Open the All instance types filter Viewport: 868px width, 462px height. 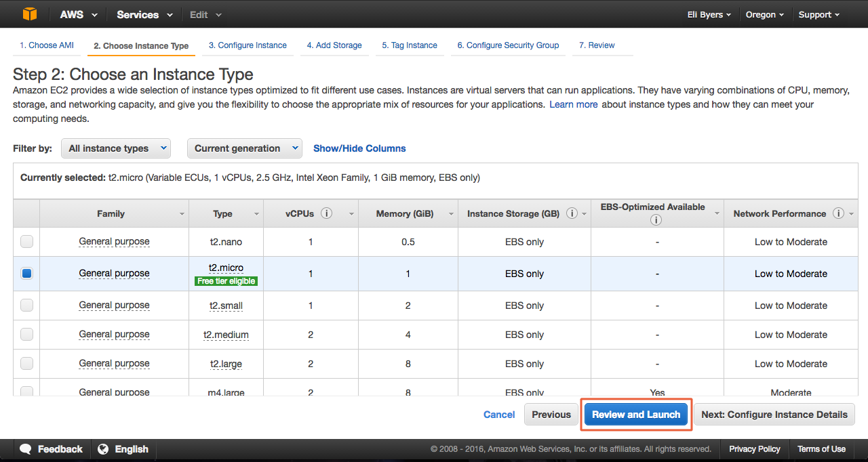coord(116,148)
